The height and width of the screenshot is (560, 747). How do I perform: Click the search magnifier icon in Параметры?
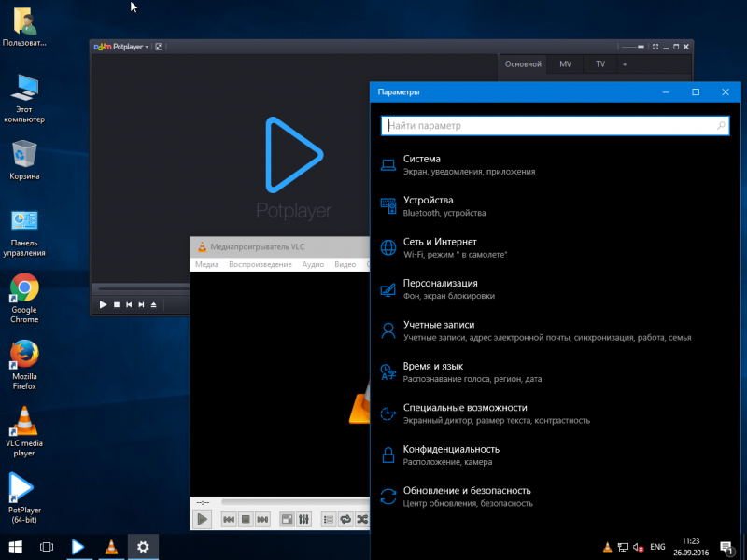(x=721, y=126)
